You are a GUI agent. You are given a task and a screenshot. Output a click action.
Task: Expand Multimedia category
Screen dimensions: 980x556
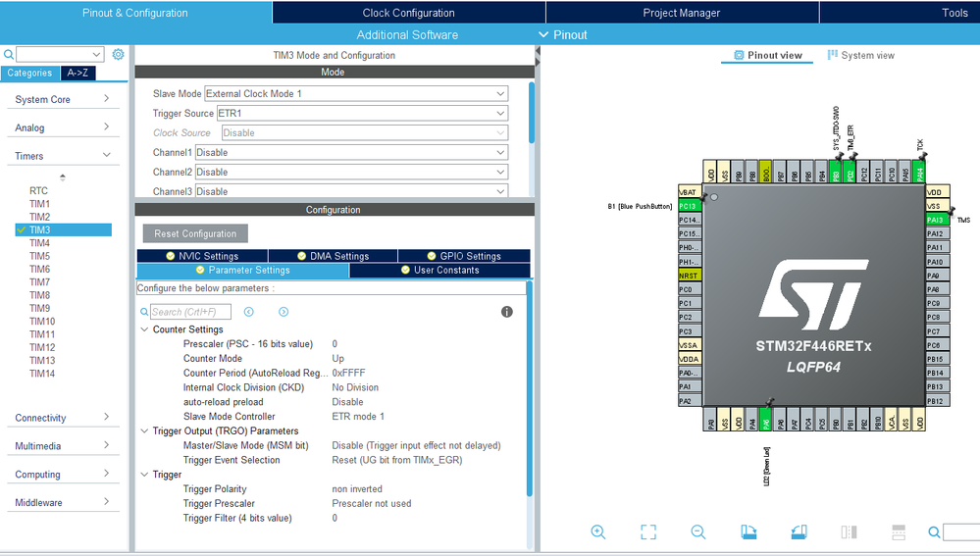point(63,445)
